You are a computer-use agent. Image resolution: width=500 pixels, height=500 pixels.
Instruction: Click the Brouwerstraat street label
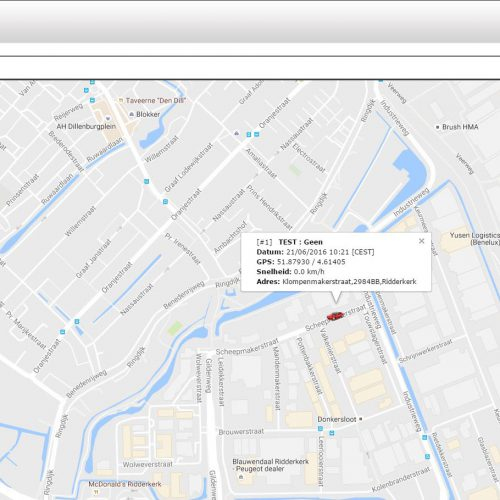coord(241,432)
